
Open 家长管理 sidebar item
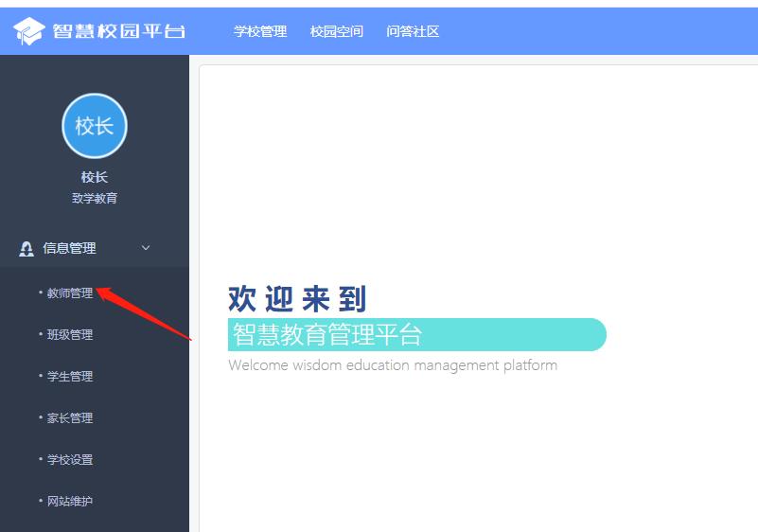point(70,417)
